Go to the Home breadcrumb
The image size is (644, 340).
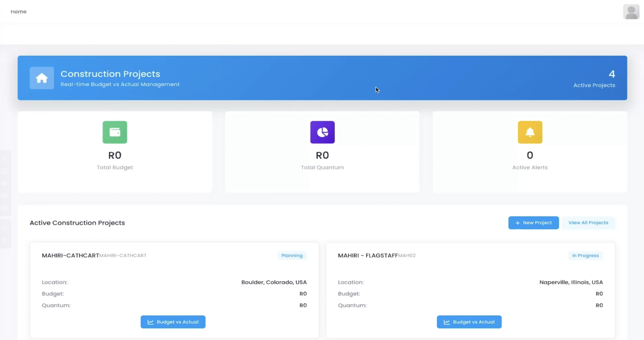(x=18, y=12)
